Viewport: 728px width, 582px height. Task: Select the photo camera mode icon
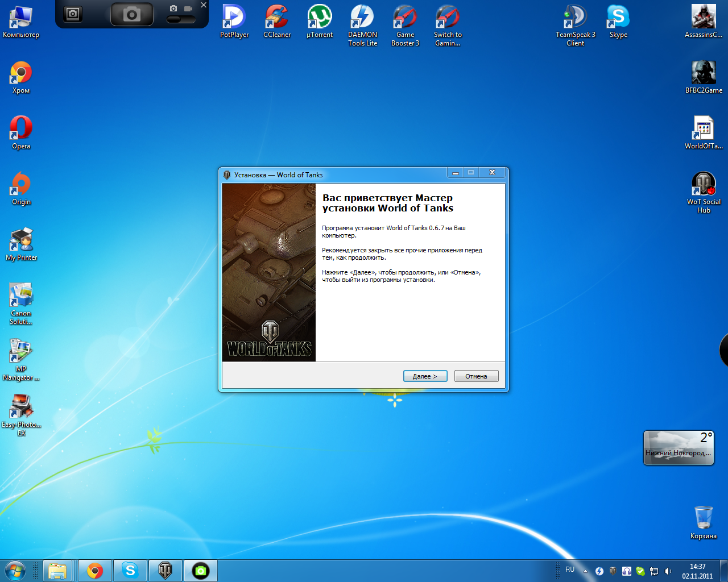click(x=173, y=9)
